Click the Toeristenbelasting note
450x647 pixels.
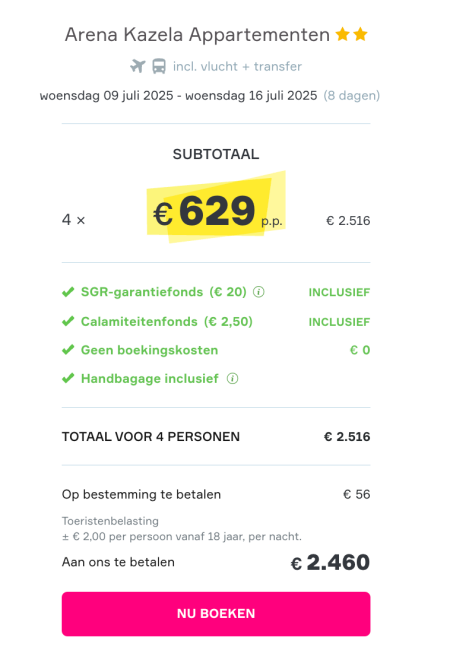(110, 521)
